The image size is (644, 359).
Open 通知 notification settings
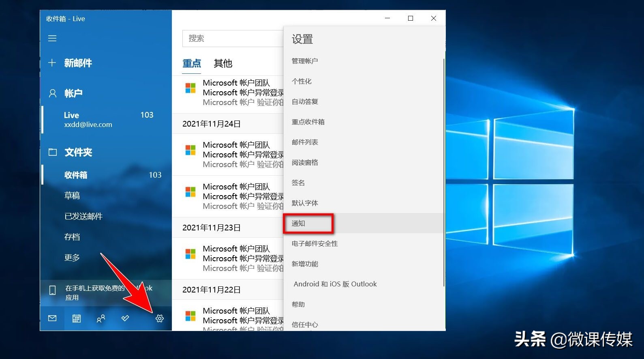click(364, 223)
